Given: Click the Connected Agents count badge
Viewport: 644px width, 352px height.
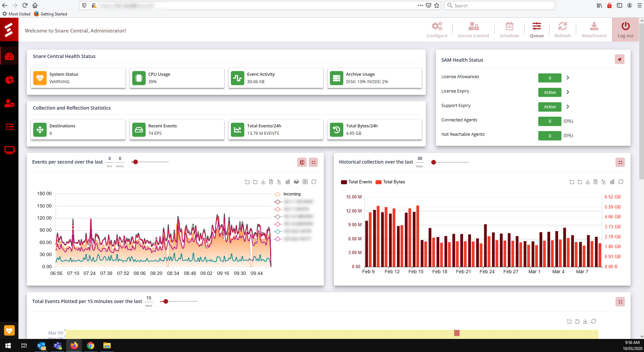Looking at the screenshot, I should pos(550,121).
